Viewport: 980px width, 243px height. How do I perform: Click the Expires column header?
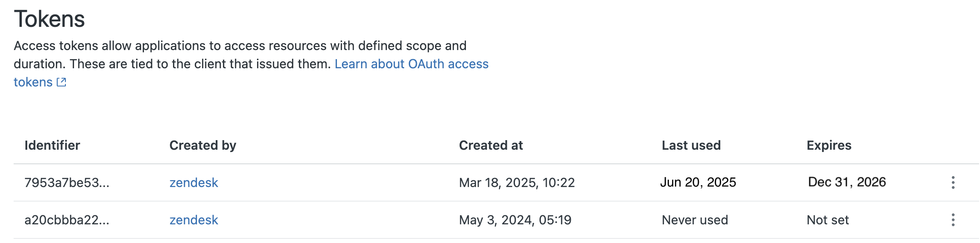829,145
